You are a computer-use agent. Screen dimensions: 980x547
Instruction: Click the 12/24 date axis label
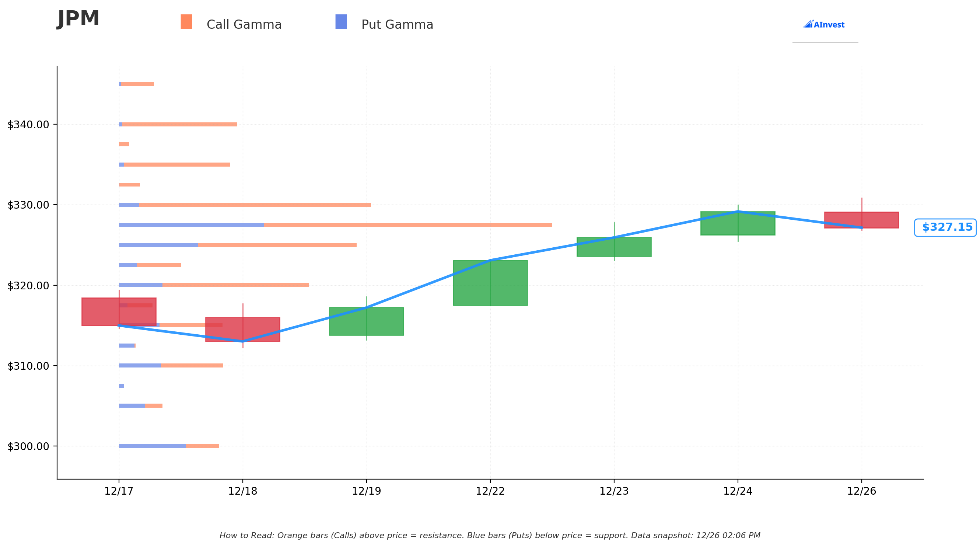(738, 491)
